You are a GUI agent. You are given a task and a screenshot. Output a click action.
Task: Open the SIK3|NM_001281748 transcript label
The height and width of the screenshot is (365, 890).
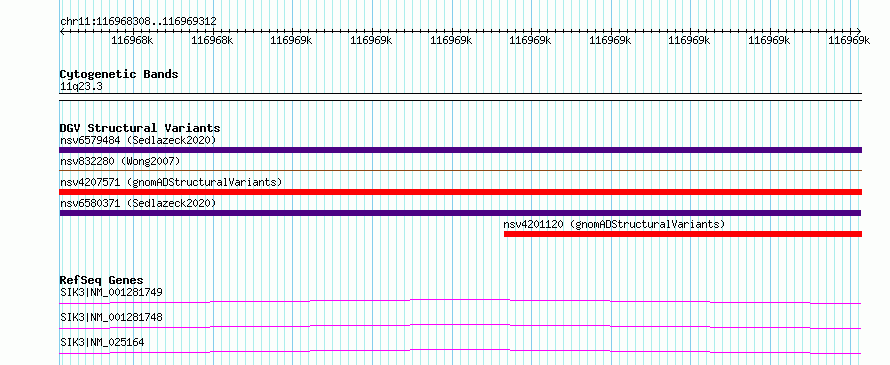[x=111, y=317]
